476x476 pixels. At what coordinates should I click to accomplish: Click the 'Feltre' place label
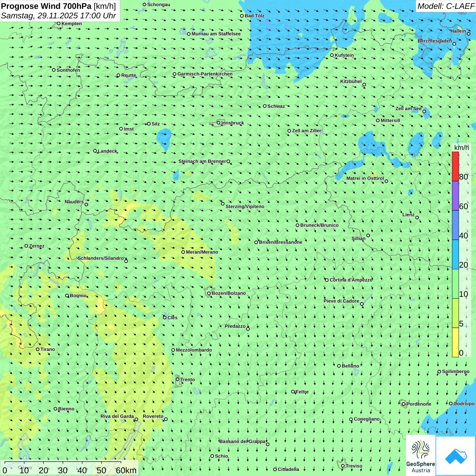[x=302, y=392]
